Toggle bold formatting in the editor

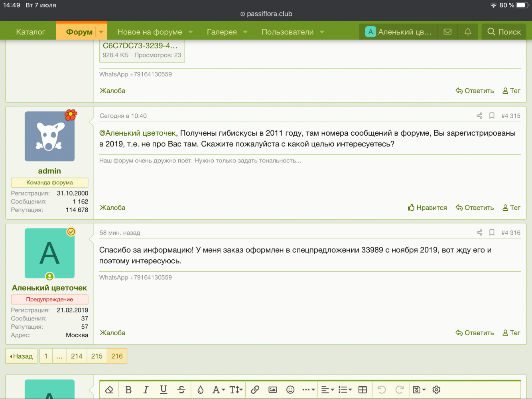128,390
